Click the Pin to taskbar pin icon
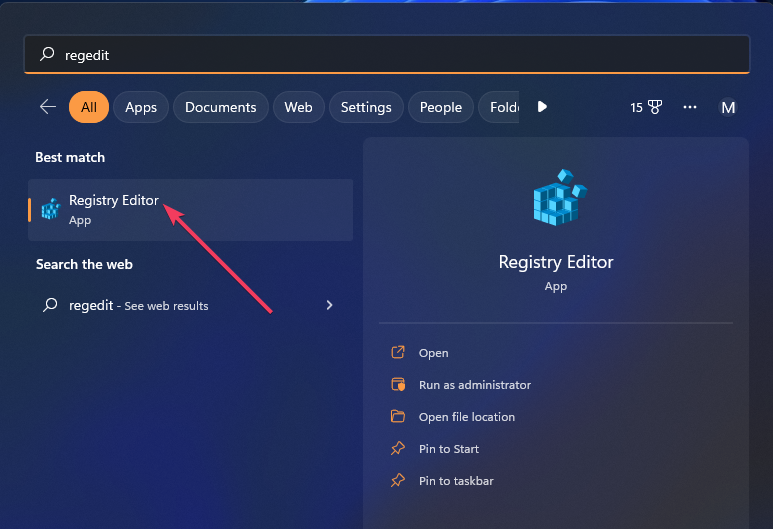Screen dimensions: 773x529 tap(398, 480)
